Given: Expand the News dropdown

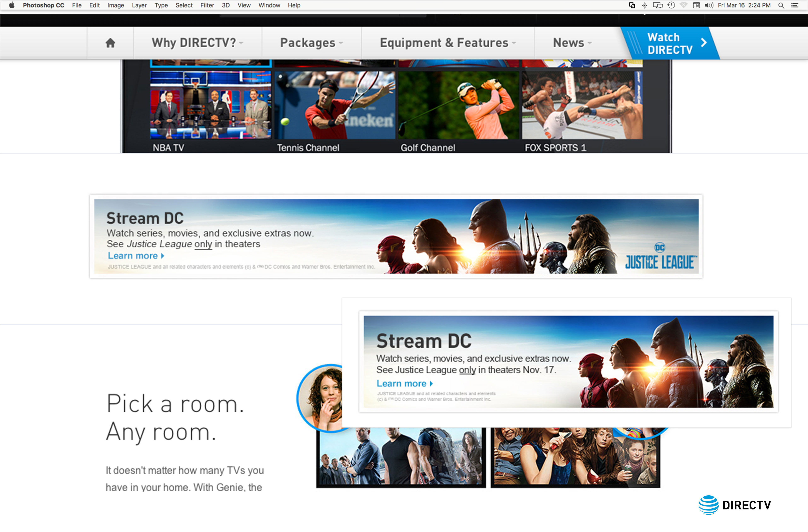Looking at the screenshot, I should pyautogui.click(x=572, y=43).
